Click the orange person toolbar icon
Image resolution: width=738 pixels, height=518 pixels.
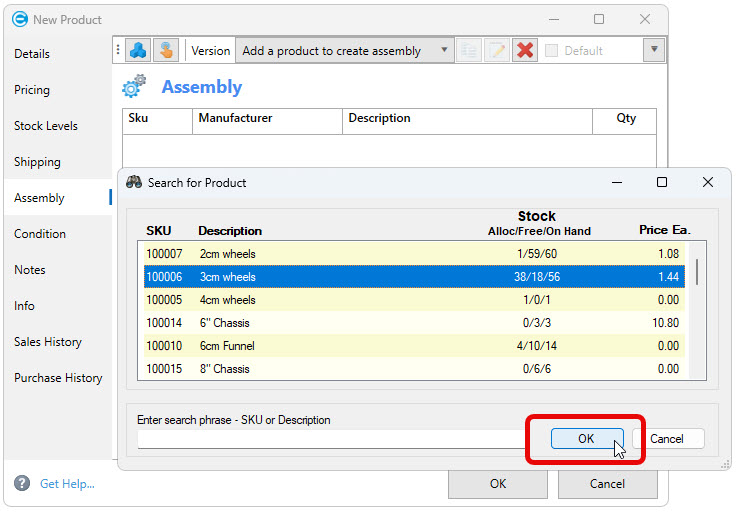point(166,50)
